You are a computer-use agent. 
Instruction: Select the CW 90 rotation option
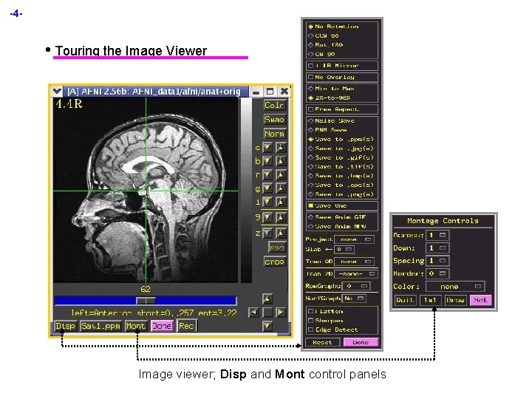[x=321, y=54]
